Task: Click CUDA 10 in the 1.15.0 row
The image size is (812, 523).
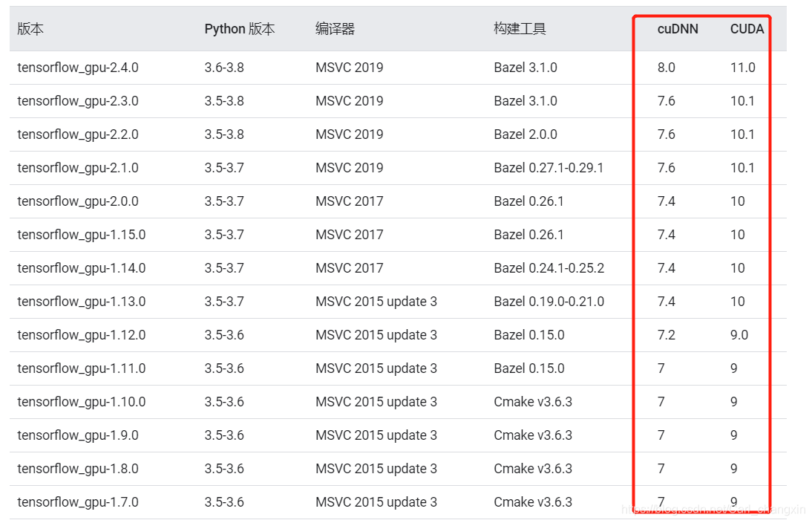Action: 738,235
